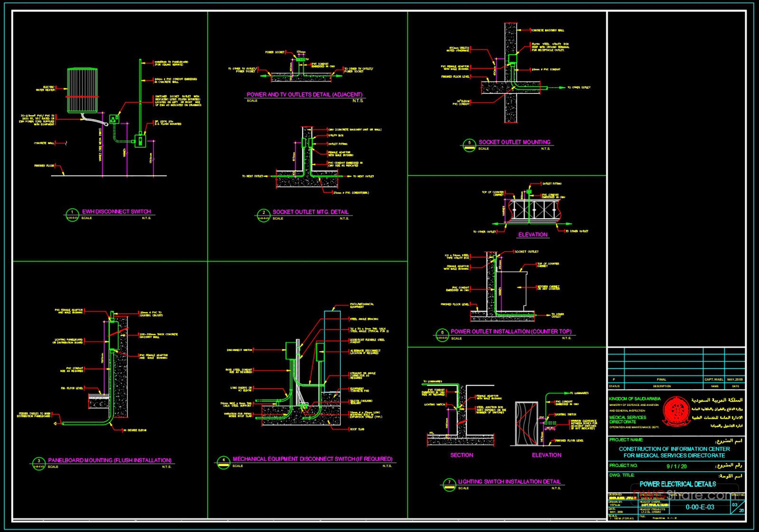The height and width of the screenshot is (532, 759).
Task: Click the "DWG. TITLE:" label
Action: pyautogui.click(x=621, y=475)
